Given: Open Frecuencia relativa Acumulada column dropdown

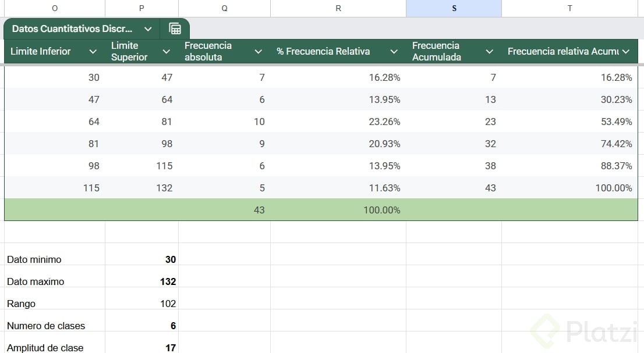Looking at the screenshot, I should [x=626, y=52].
